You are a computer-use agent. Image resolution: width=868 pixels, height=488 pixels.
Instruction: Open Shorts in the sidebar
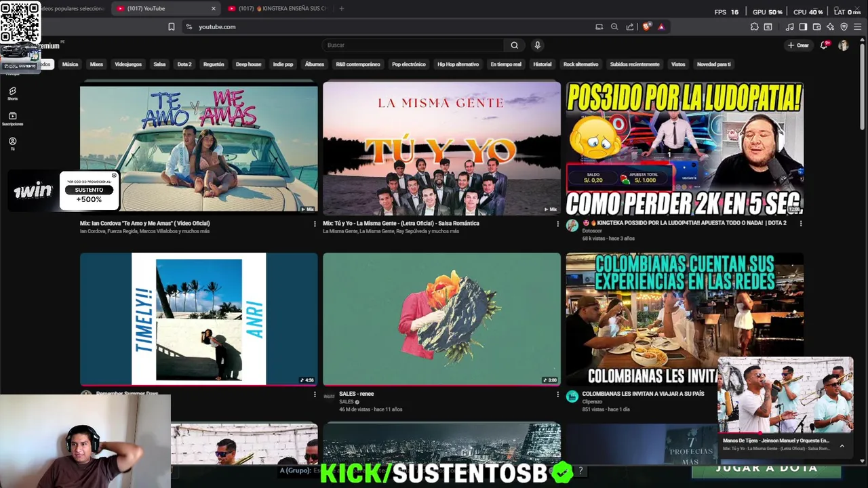(x=12, y=94)
